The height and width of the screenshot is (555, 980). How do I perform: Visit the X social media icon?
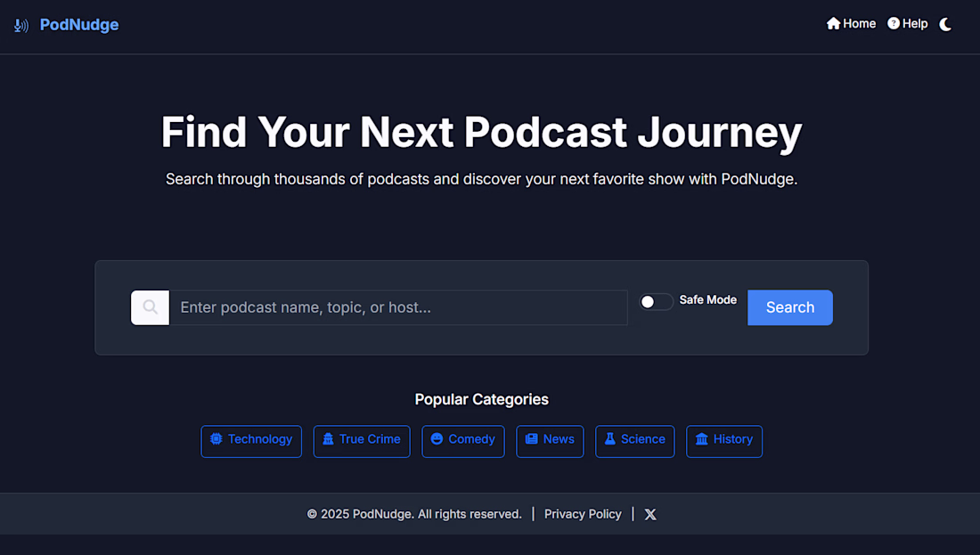tap(650, 514)
